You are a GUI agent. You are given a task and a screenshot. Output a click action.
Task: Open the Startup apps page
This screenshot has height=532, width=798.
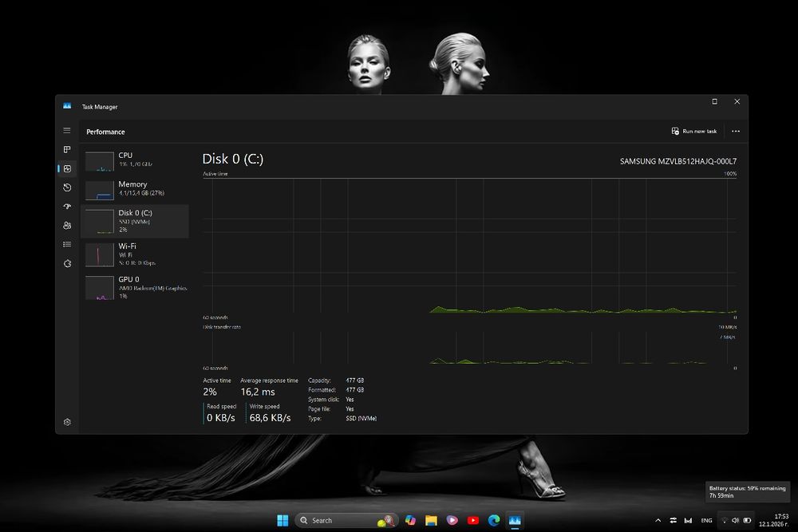pos(67,207)
